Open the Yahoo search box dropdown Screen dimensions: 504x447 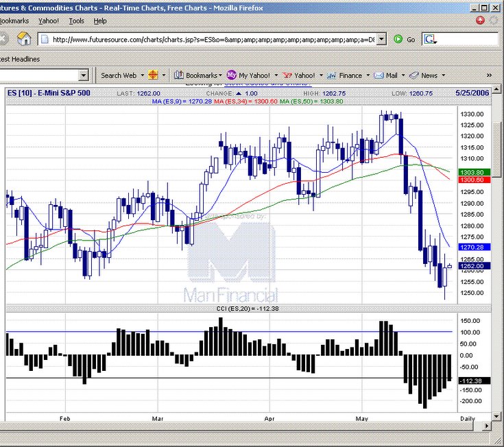(x=83, y=75)
